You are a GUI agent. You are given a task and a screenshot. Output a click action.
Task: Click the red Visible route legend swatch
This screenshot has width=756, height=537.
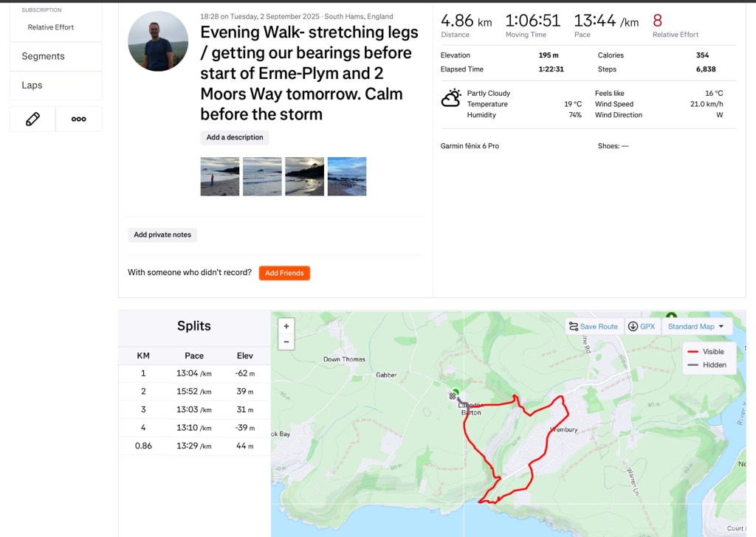pos(693,352)
